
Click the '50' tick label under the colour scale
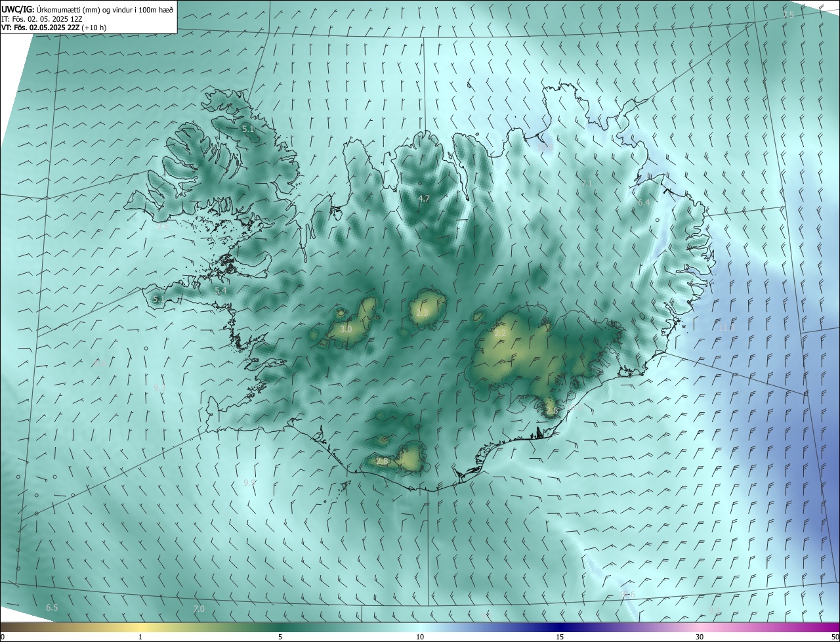point(835,637)
